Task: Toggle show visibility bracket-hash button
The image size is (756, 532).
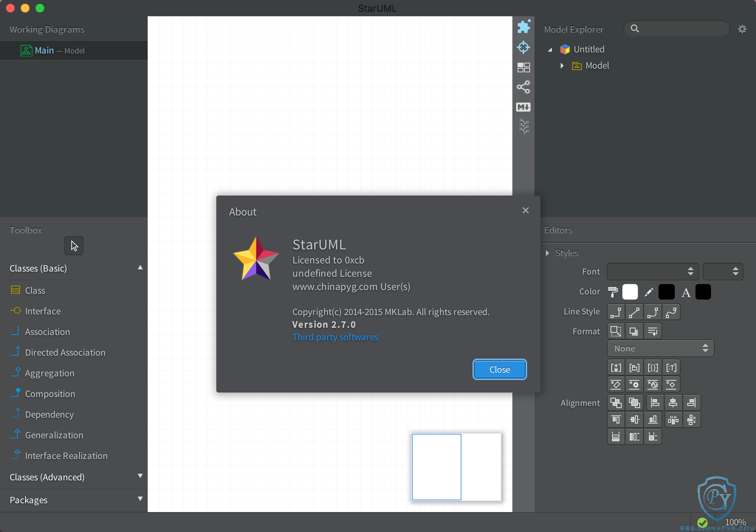Action: pyautogui.click(x=616, y=368)
